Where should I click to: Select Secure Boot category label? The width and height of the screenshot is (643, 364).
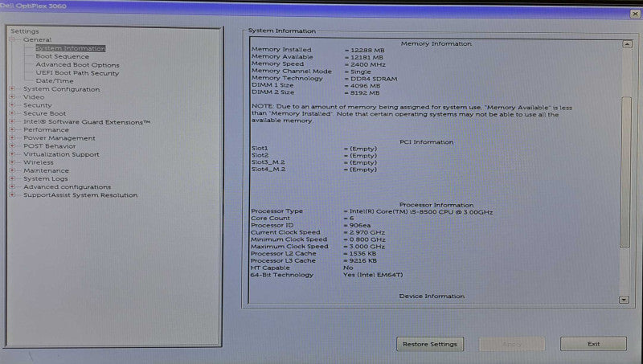pos(44,113)
